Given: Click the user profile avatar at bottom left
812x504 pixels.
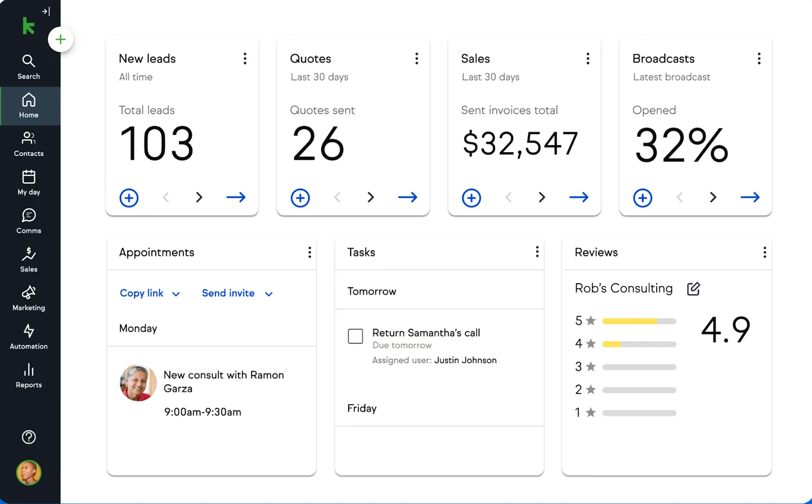Looking at the screenshot, I should (29, 473).
